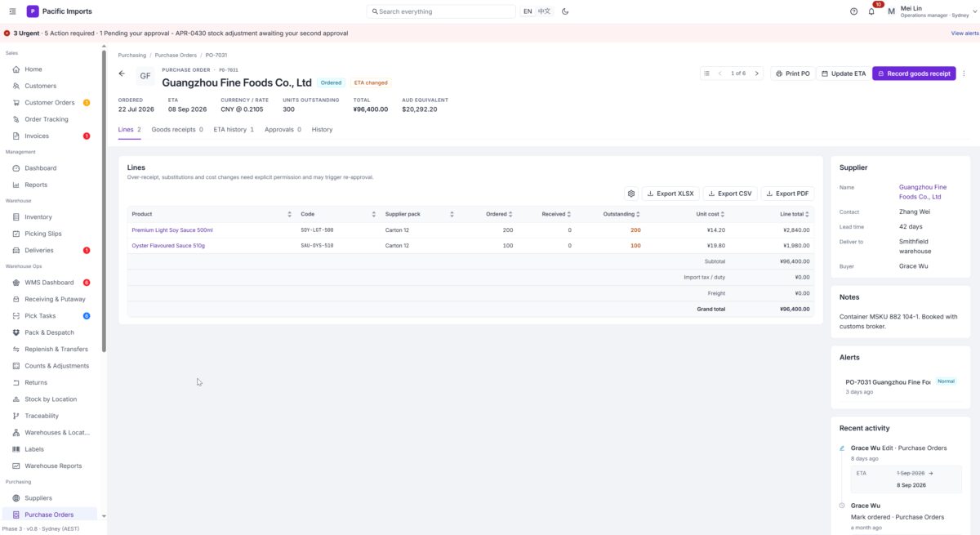Open WMS Dashboard in sidebar
The width and height of the screenshot is (980, 535).
click(49, 283)
